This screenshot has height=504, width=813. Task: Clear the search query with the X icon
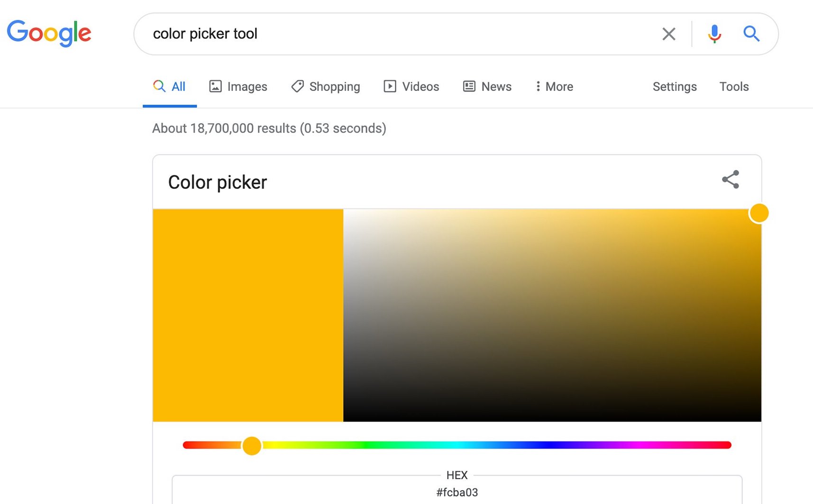668,34
